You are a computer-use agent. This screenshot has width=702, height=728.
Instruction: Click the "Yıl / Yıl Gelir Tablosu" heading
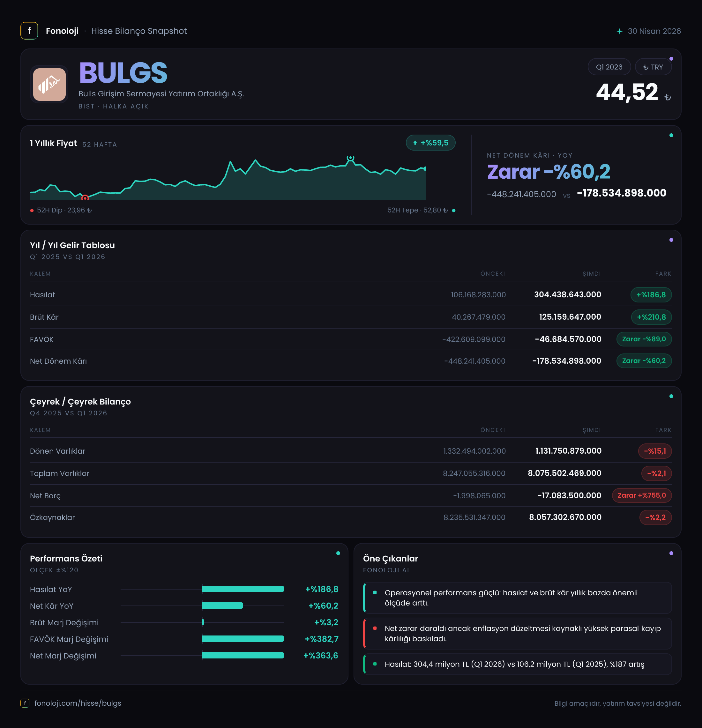tap(72, 245)
